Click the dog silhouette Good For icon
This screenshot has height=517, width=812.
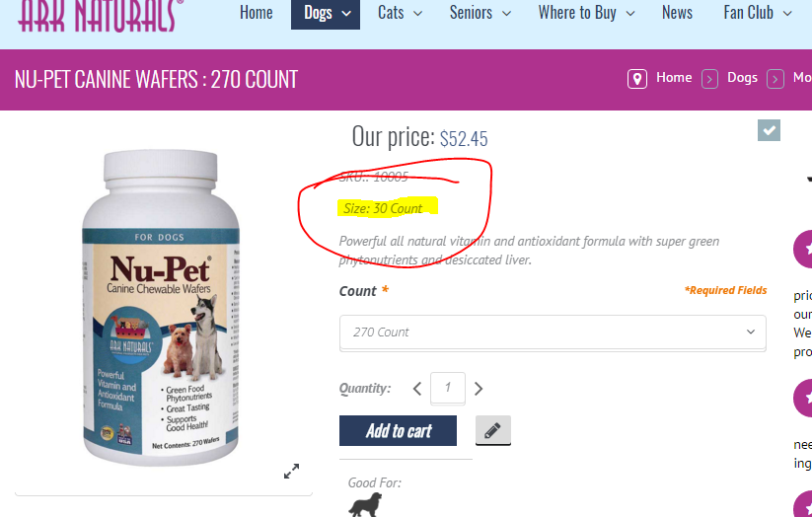366,504
